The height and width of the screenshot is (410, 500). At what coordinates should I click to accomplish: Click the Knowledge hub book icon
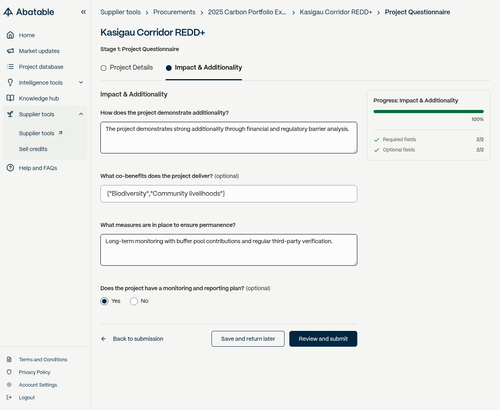(10, 98)
